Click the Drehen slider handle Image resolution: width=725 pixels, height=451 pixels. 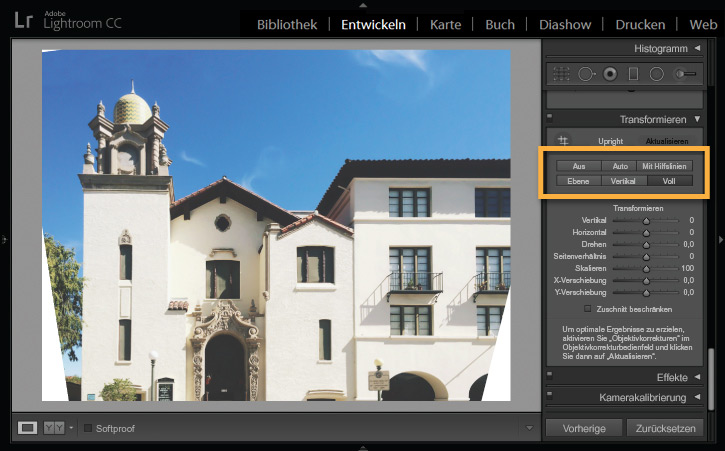646,245
